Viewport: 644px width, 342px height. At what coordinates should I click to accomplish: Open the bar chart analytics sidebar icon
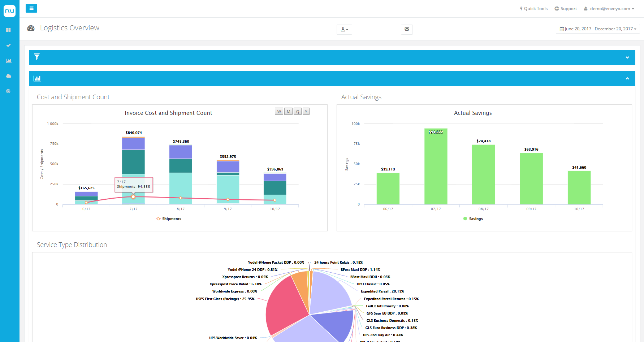point(9,61)
